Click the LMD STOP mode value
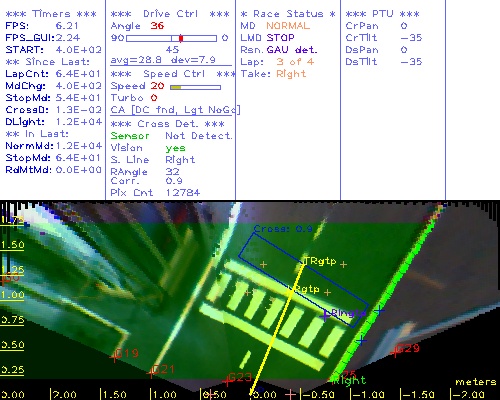Screen dimensions: 500x400 280,38
